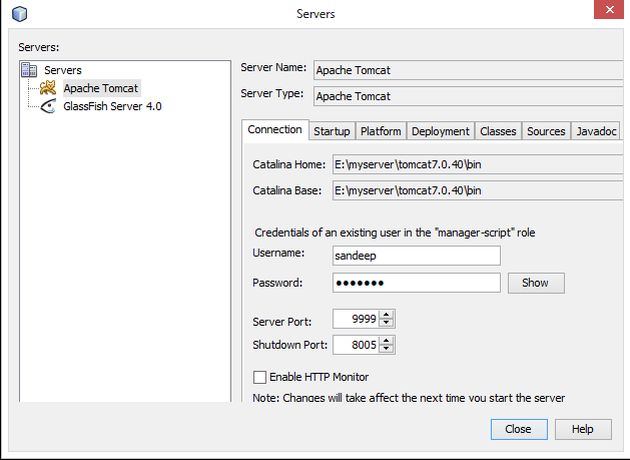Click the Username input field
The width and height of the screenshot is (630, 460).
click(x=415, y=255)
